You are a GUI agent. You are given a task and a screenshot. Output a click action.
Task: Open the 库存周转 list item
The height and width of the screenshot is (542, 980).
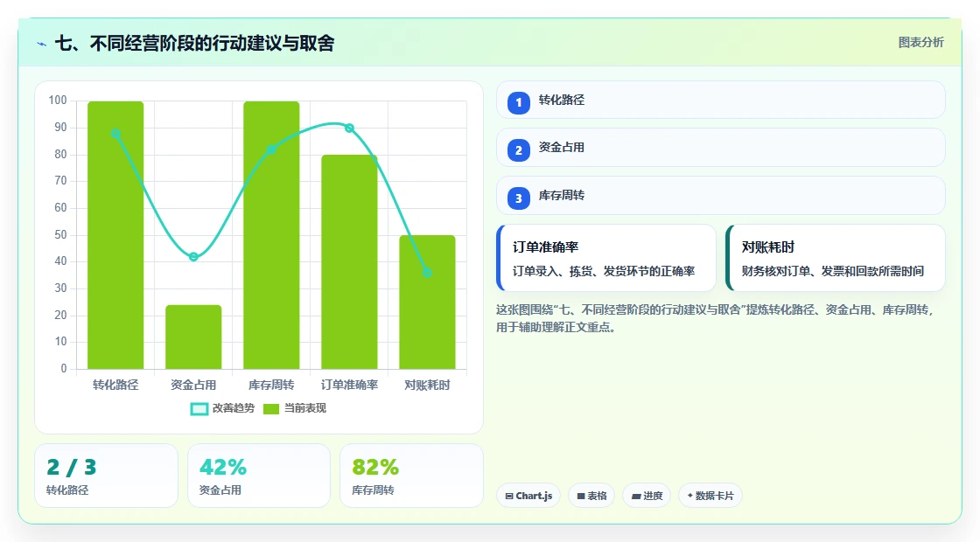pyautogui.click(x=721, y=196)
